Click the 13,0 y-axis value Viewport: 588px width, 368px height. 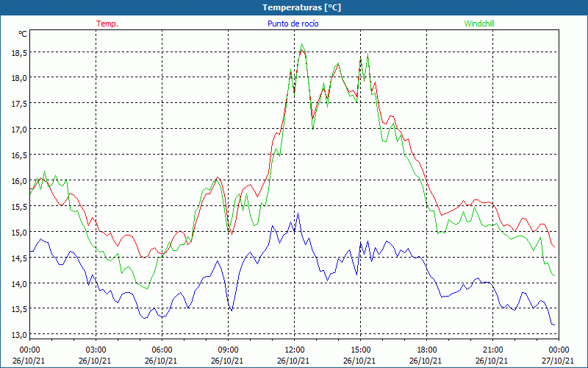pyautogui.click(x=20, y=336)
